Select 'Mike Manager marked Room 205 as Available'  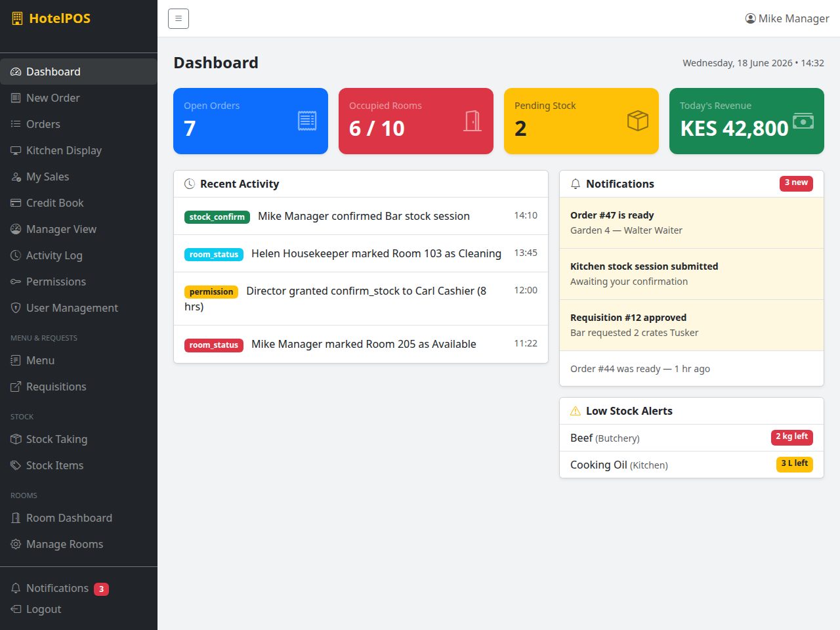[361, 344]
